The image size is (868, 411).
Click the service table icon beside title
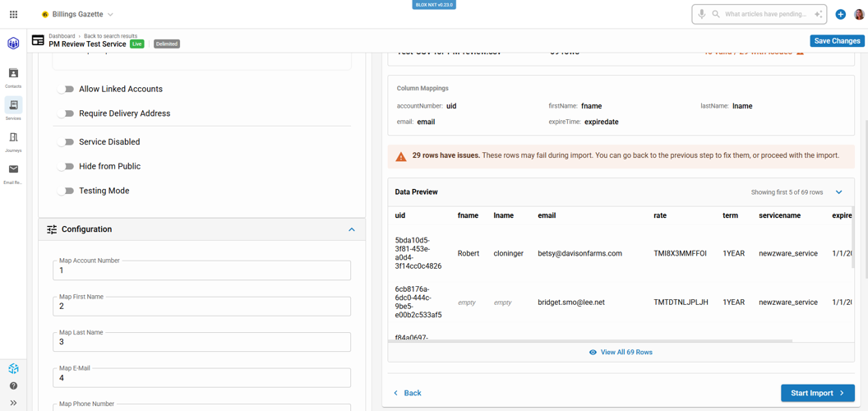[38, 40]
